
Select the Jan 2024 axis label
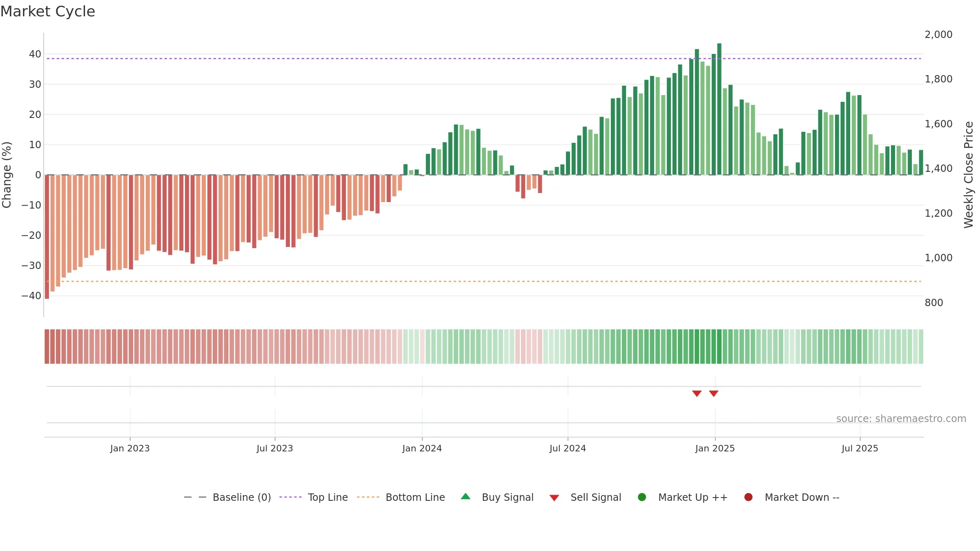pyautogui.click(x=422, y=448)
